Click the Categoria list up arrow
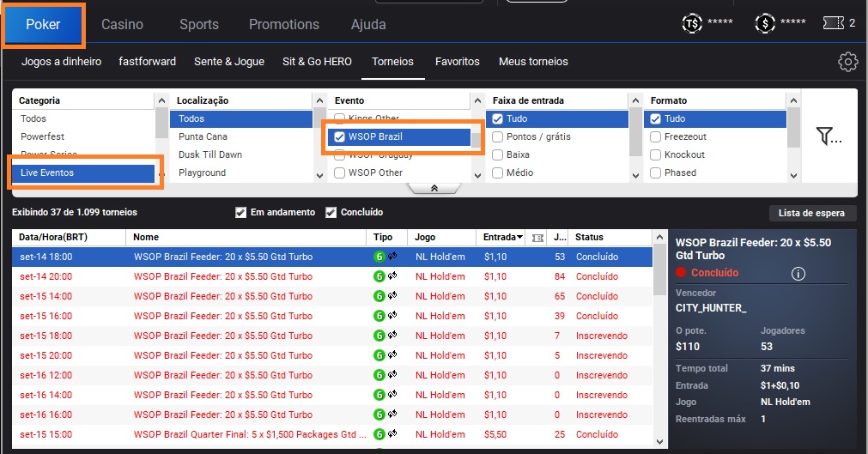This screenshot has width=868, height=454. [161, 100]
